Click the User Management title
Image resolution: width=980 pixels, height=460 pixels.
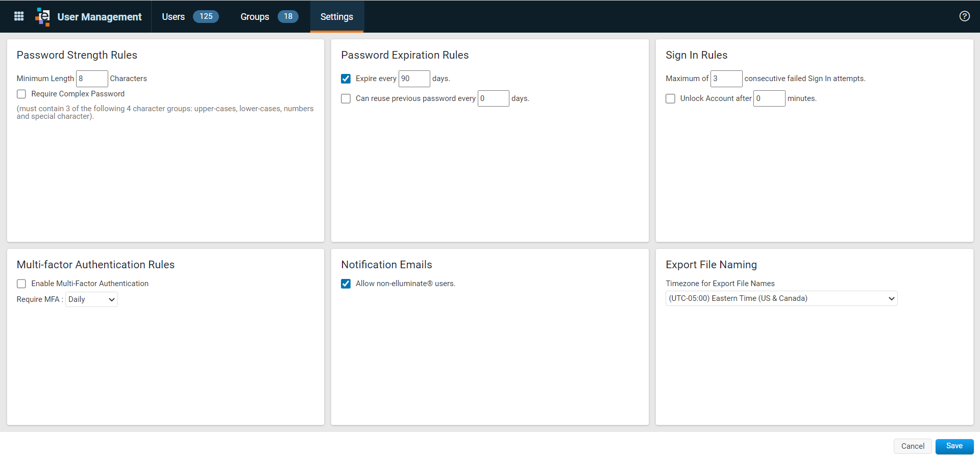pyautogui.click(x=100, y=17)
